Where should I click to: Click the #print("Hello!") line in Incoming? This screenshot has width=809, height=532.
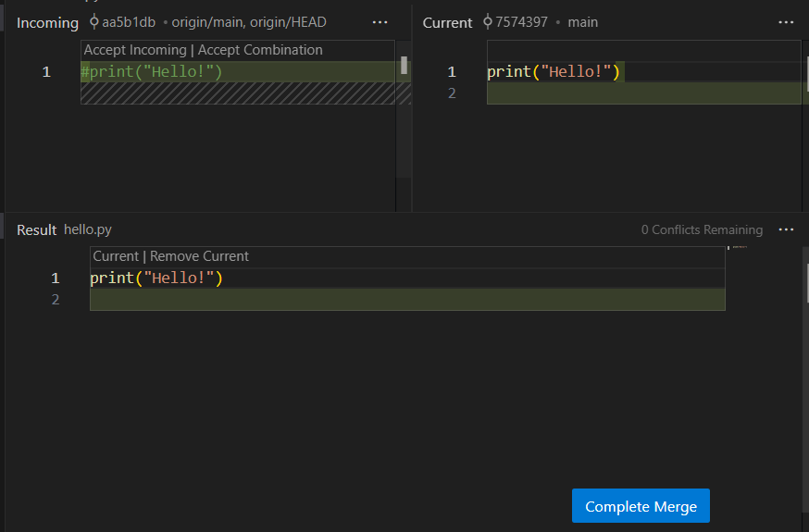tap(151, 71)
